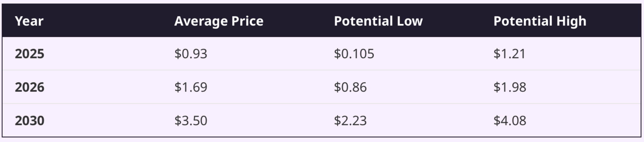
Task: Click the $0.93 average price value
Action: [191, 54]
